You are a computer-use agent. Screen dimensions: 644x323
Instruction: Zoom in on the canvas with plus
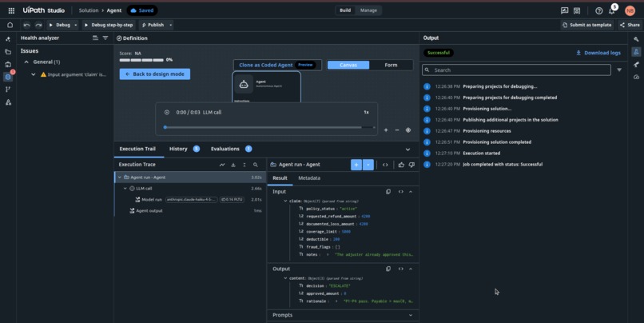386,130
